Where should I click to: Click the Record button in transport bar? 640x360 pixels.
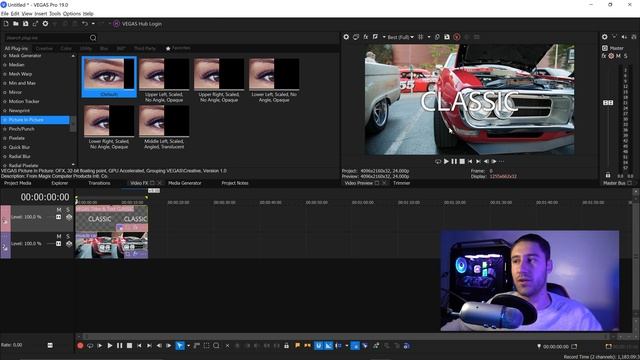pyautogui.click(x=80, y=346)
